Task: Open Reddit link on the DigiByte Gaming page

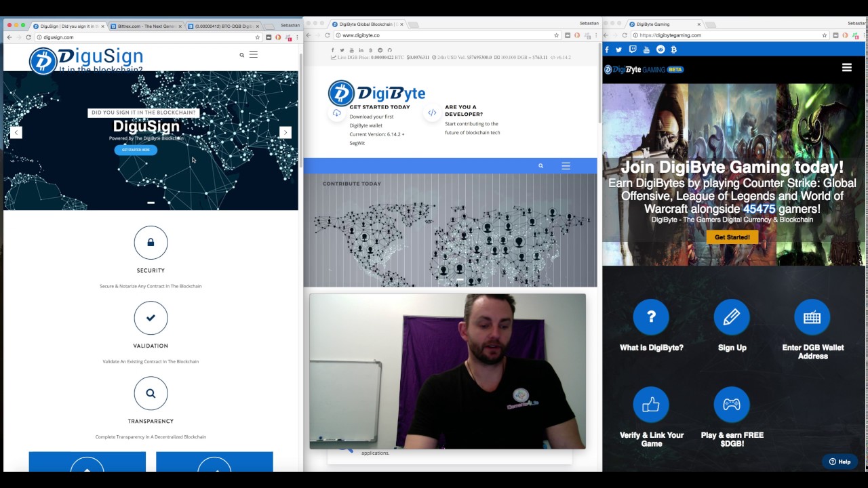Action: [x=660, y=49]
